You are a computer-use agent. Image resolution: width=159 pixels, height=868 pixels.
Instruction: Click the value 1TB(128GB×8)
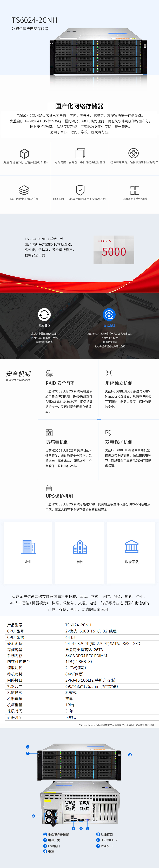[x=78, y=662]
